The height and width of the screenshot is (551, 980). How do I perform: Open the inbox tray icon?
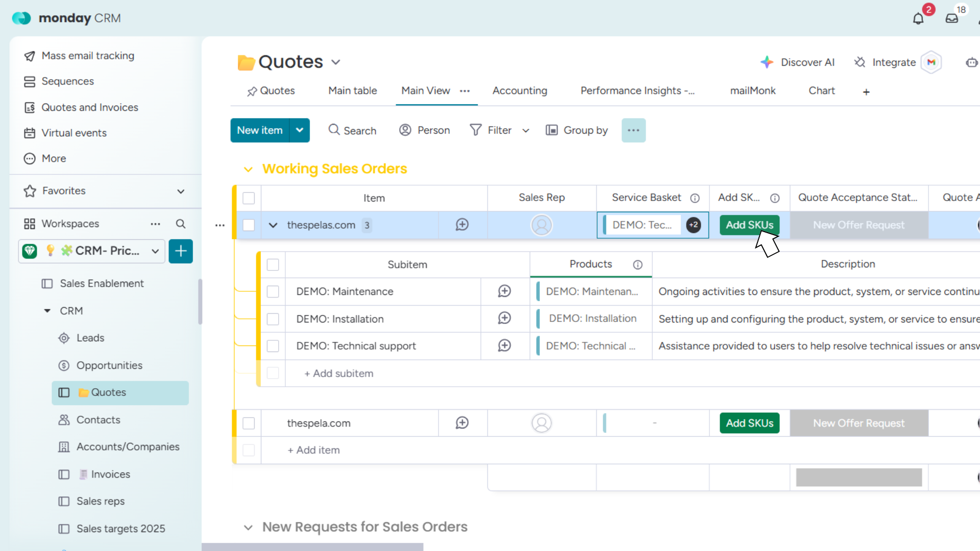pyautogui.click(x=951, y=19)
